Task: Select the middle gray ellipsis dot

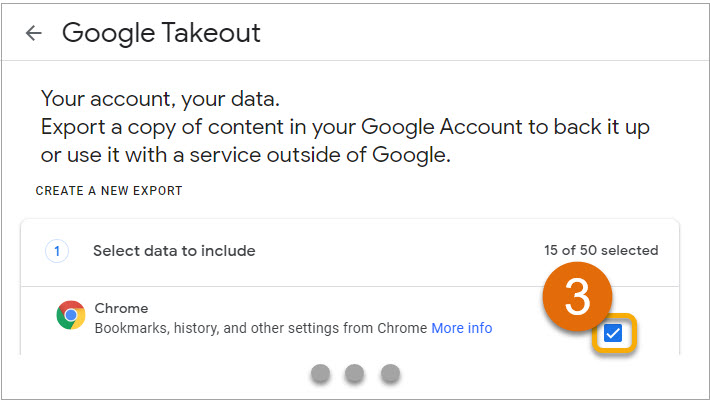Action: pos(355,374)
